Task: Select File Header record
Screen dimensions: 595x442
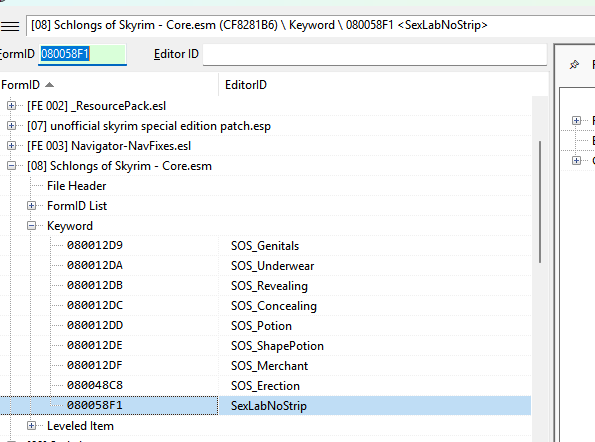Action: click(x=77, y=186)
